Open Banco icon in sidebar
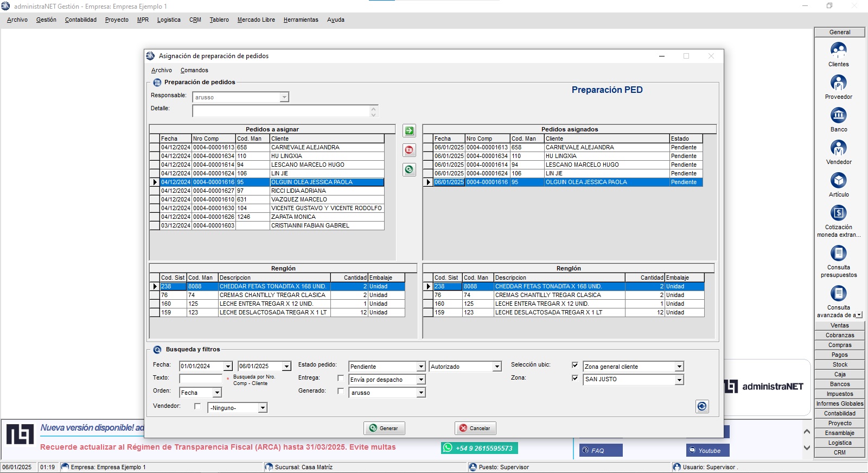 [x=838, y=116]
